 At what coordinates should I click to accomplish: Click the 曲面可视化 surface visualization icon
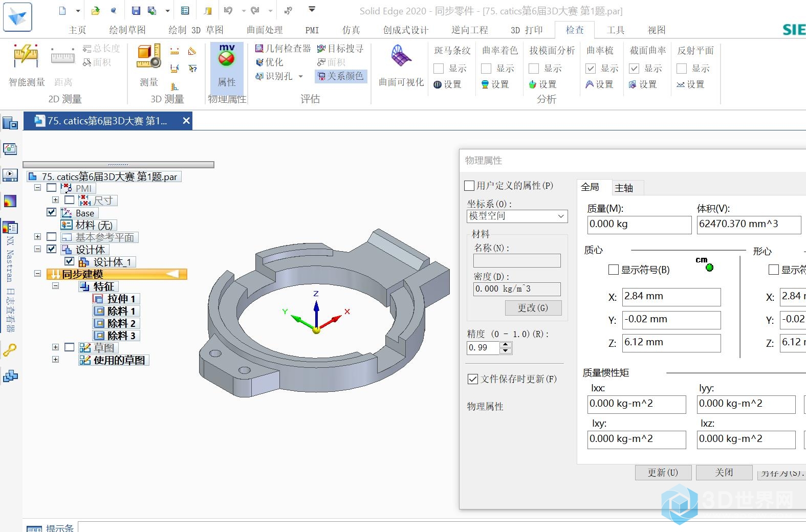(x=401, y=56)
